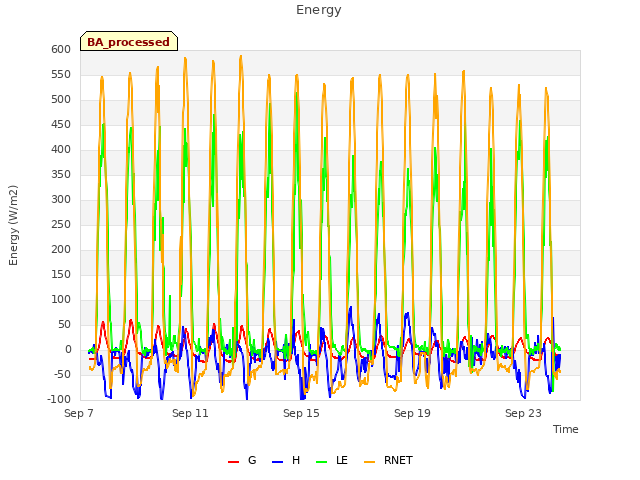640x480 pixels.
Task: Click the Sep 19 x-axis tick label
Action: [412, 413]
